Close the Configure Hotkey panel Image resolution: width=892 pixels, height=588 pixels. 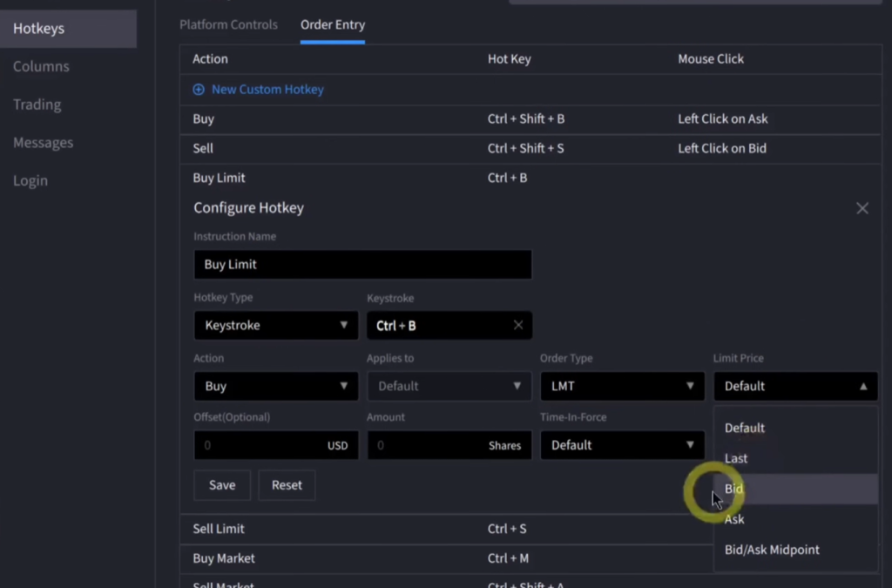862,208
